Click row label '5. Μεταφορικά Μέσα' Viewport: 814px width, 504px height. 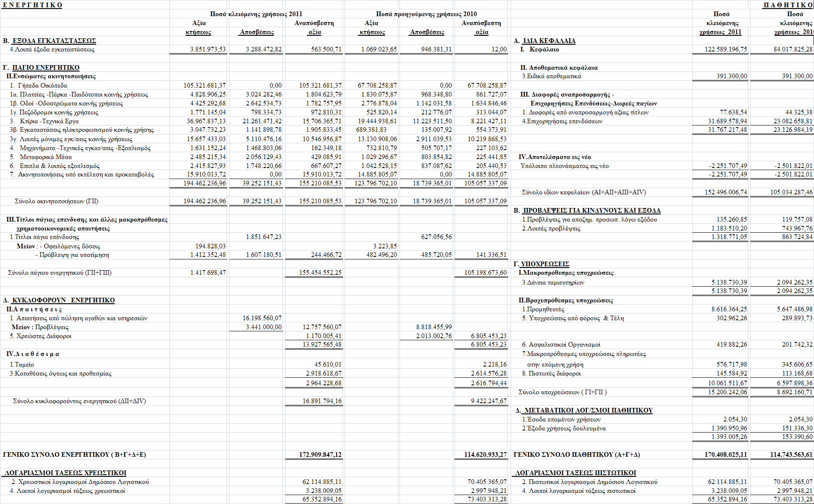(41, 157)
